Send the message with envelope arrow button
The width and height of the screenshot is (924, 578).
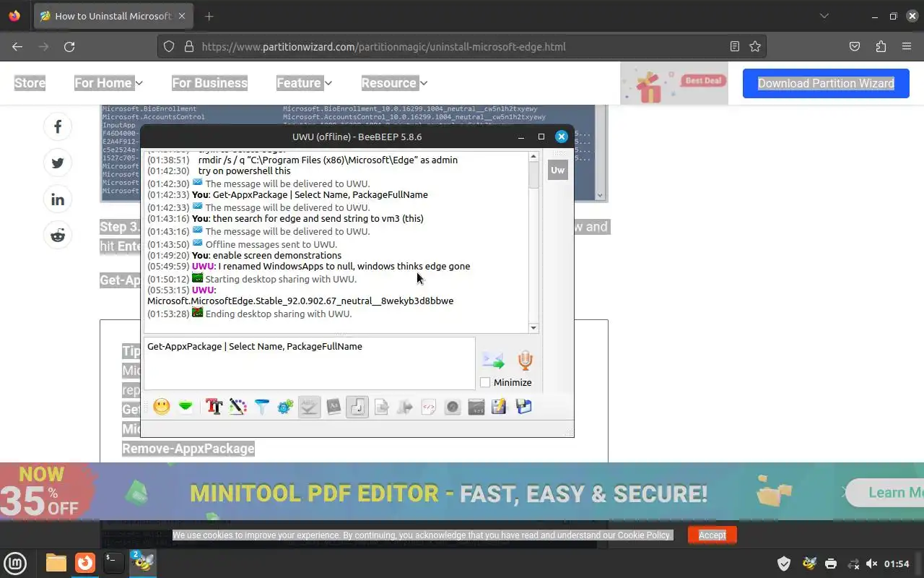pos(493,360)
